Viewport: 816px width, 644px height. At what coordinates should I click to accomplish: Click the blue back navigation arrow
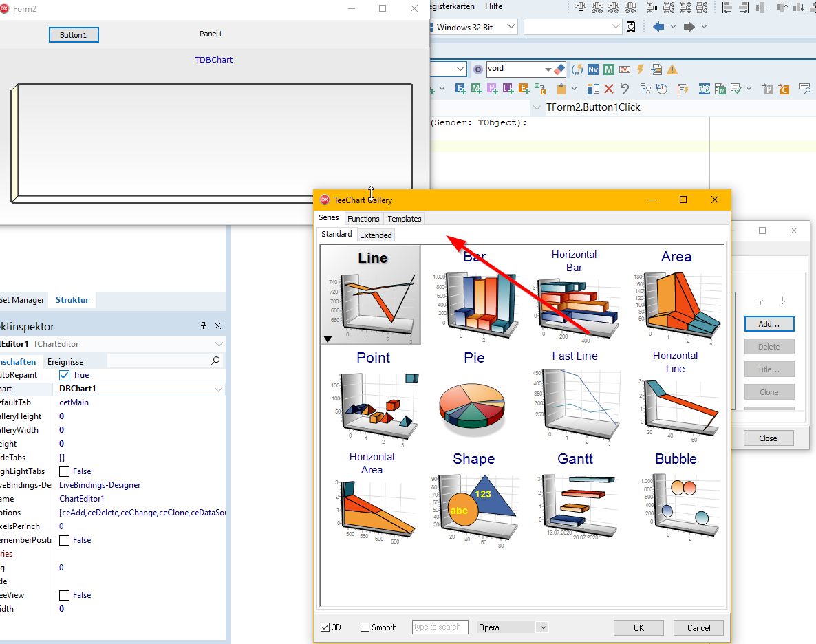click(658, 27)
